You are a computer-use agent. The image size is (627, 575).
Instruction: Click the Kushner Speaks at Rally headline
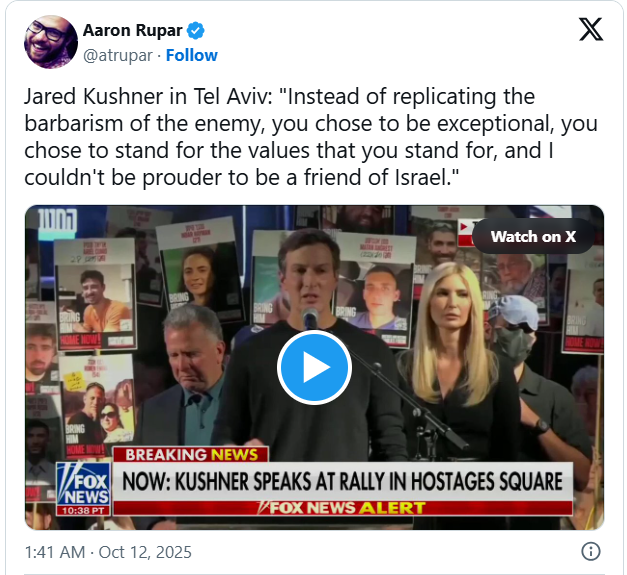pyautogui.click(x=342, y=481)
